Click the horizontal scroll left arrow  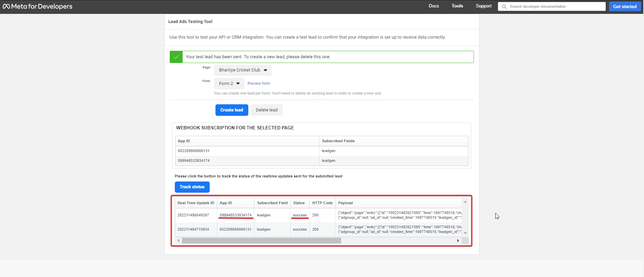coord(179,241)
